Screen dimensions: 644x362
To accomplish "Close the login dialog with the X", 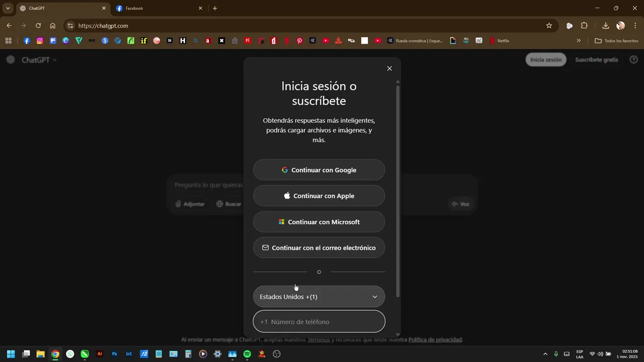I will 389,68.
